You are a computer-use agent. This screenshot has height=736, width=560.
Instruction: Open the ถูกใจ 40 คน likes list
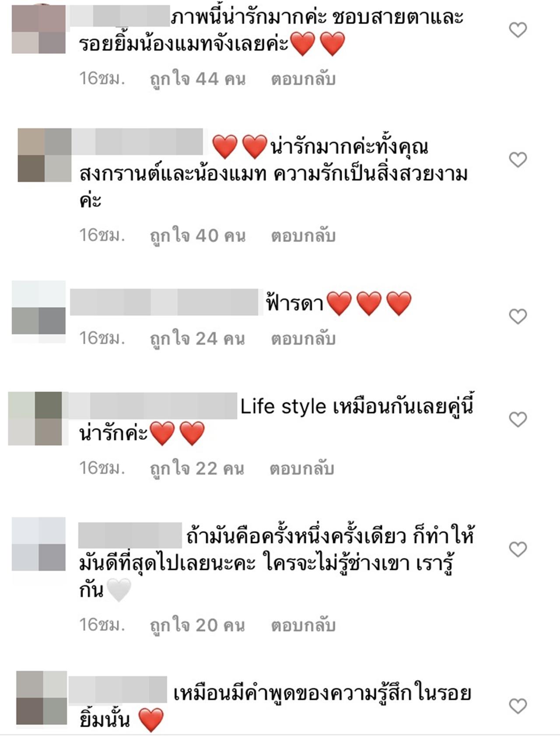[198, 236]
